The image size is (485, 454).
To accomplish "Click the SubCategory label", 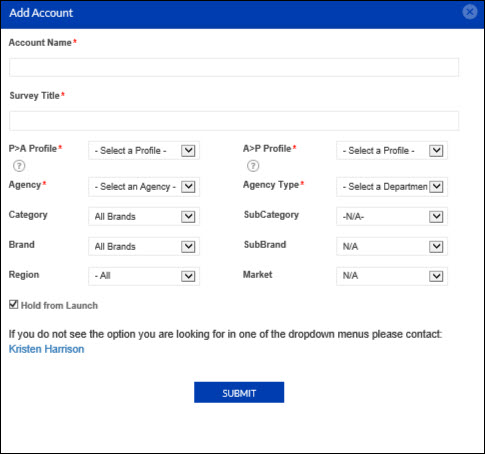I will pyautogui.click(x=271, y=215).
